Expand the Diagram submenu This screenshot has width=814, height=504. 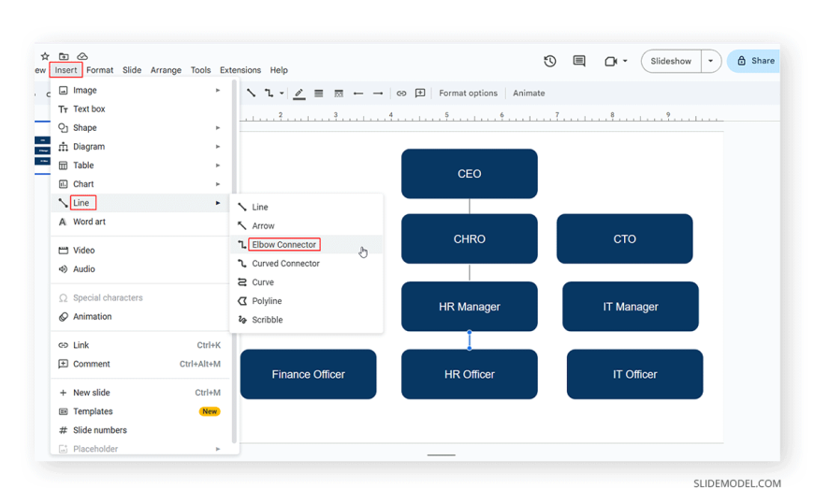[140, 147]
